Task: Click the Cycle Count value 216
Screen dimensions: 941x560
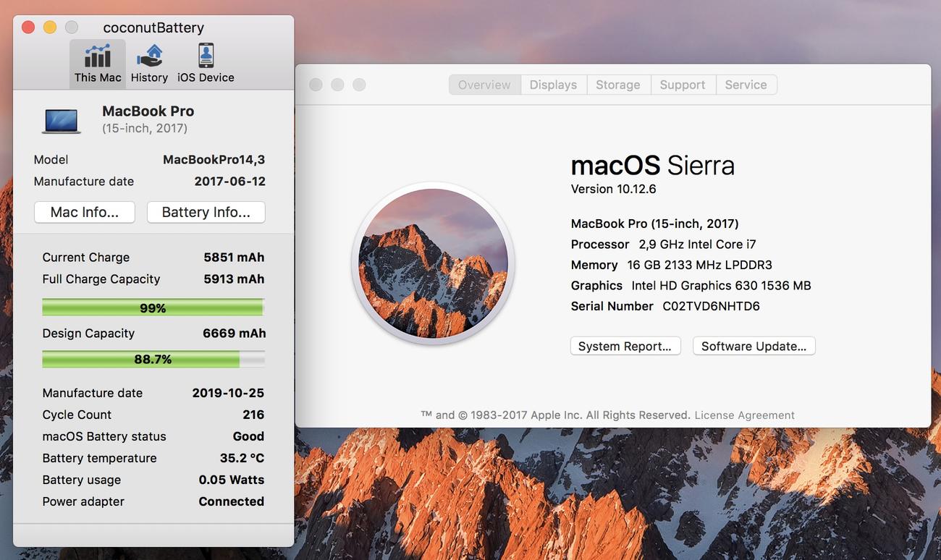Action: coord(253,415)
